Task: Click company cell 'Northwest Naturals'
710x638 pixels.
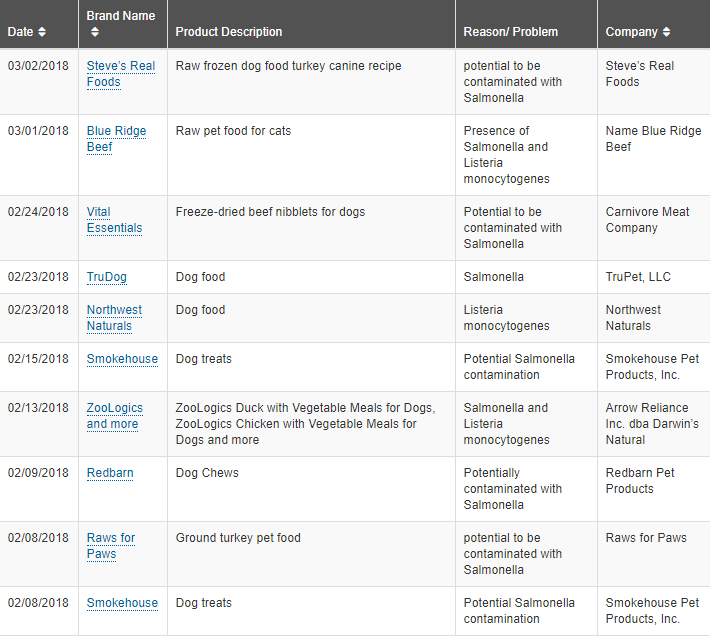Action: (633, 318)
